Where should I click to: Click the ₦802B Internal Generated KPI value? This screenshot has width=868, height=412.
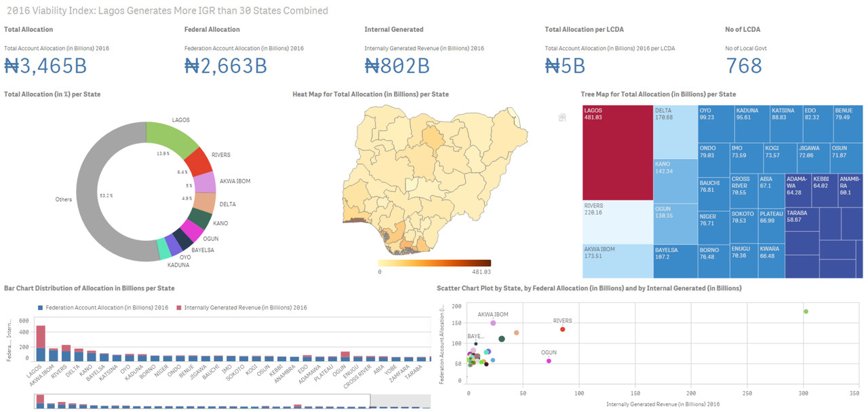(x=397, y=66)
